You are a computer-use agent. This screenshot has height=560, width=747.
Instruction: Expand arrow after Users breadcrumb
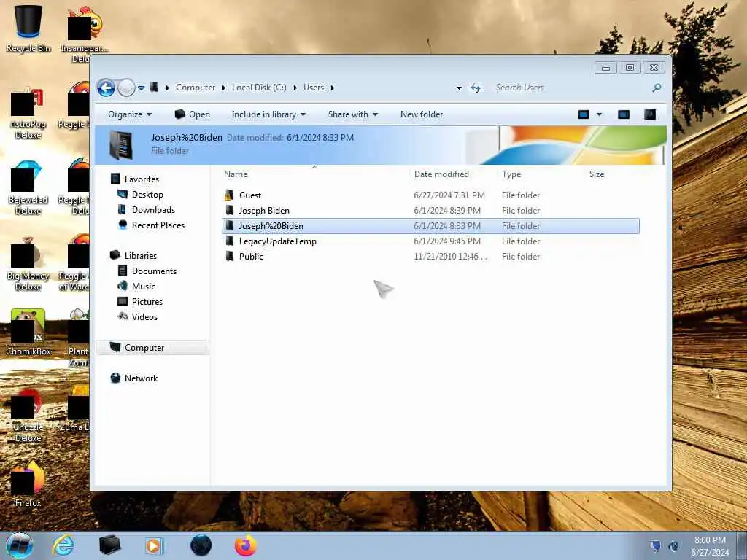pyautogui.click(x=333, y=87)
